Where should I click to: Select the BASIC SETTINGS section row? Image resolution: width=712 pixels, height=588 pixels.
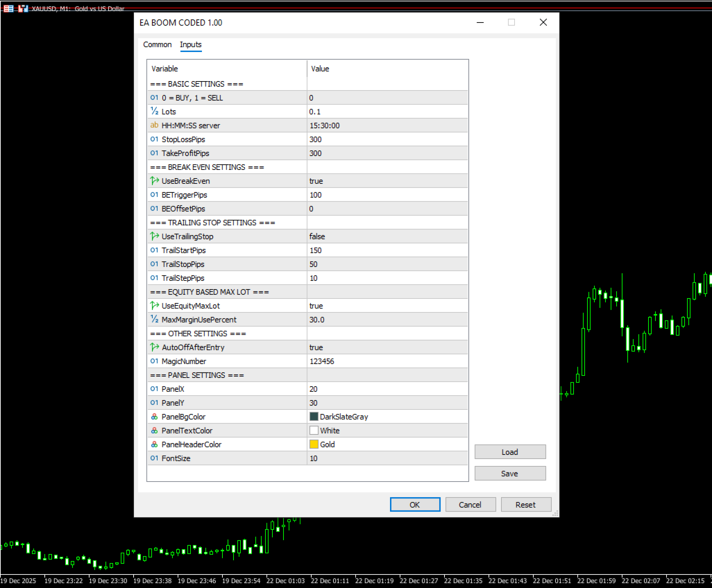pos(307,83)
